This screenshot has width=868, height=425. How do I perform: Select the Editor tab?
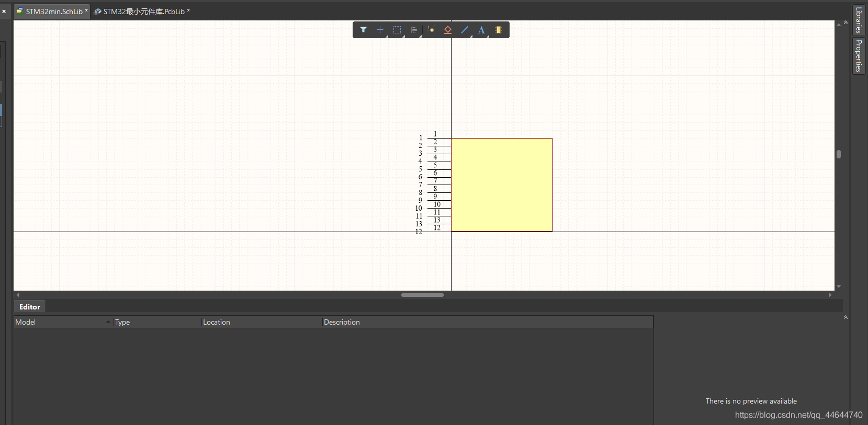[30, 307]
